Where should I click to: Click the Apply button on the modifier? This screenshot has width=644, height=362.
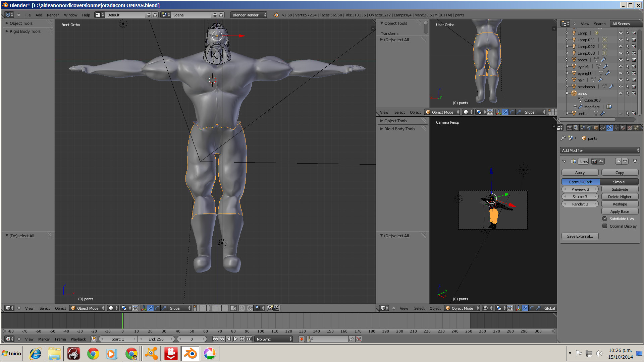click(580, 173)
